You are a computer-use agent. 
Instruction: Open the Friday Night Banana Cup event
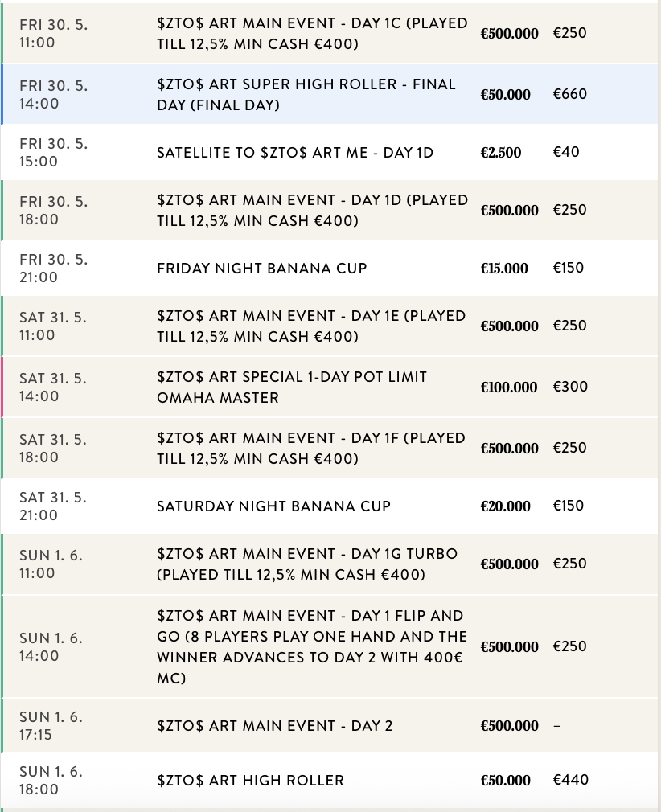coord(261,268)
